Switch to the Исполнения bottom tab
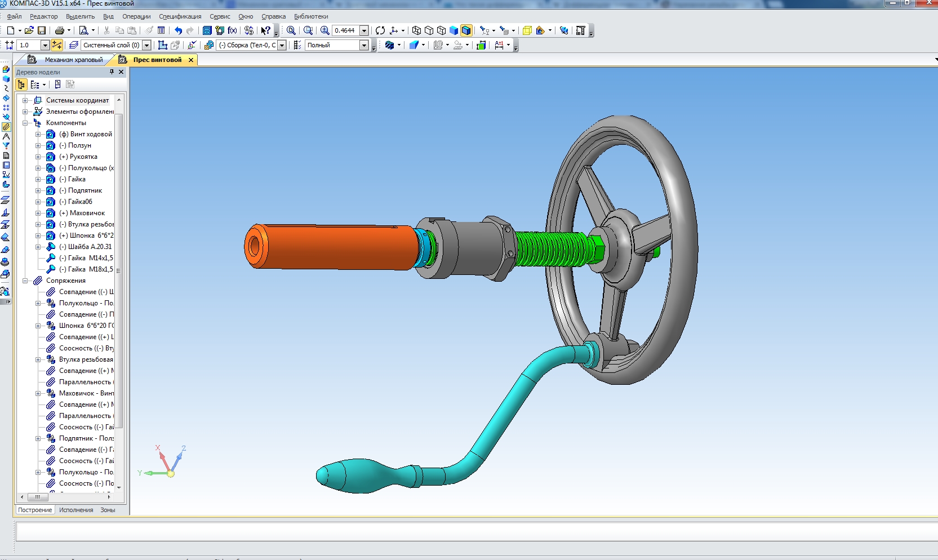The width and height of the screenshot is (938, 560). (x=76, y=510)
